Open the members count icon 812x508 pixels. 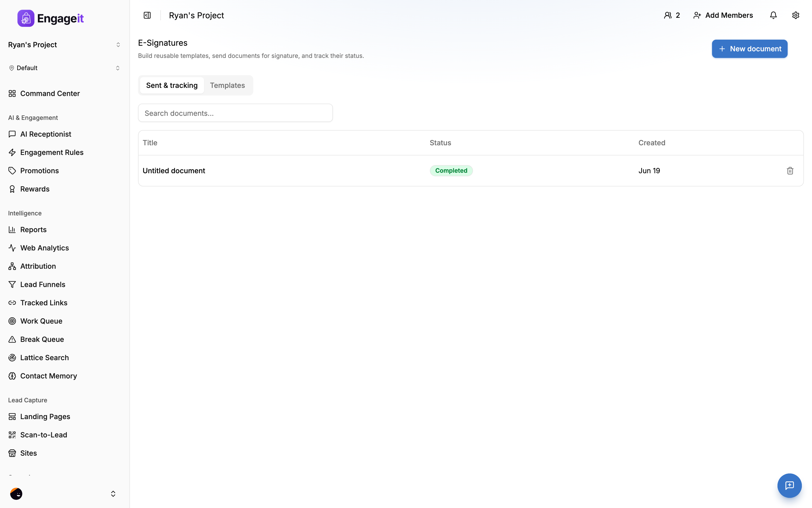point(672,15)
